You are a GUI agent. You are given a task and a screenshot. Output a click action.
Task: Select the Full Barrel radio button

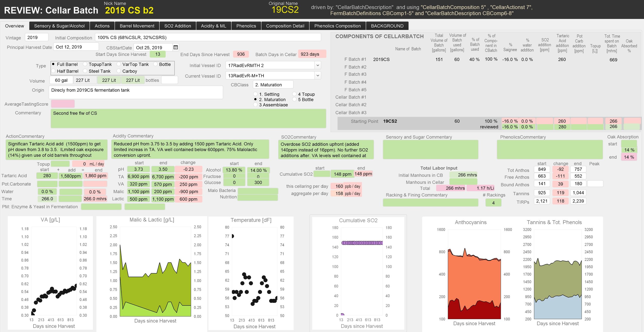tap(53, 64)
